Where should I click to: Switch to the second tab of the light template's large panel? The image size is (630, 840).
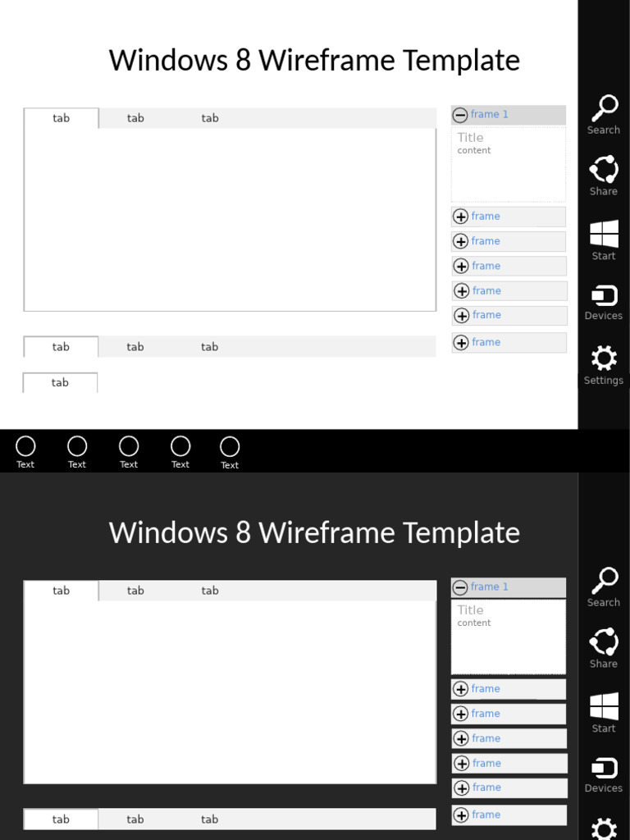coord(135,118)
